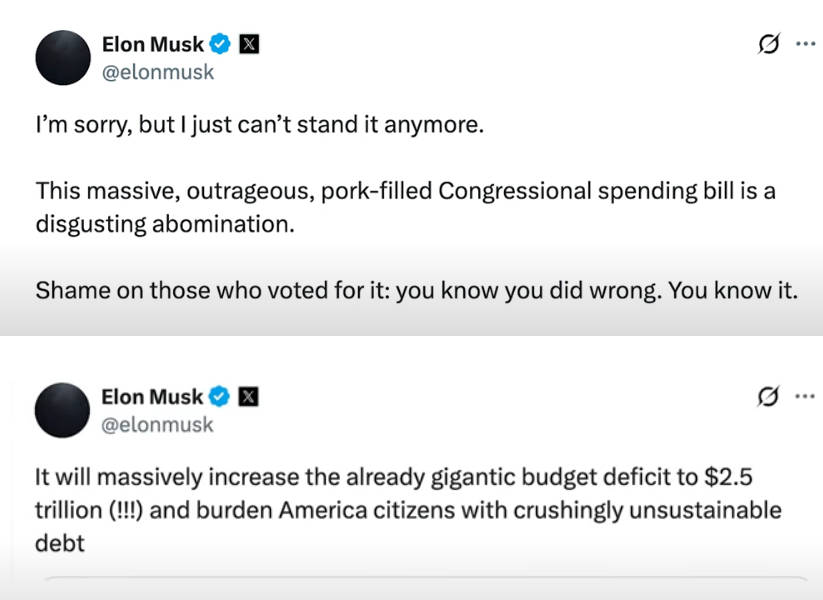This screenshot has height=600, width=823.
Task: Click the line starting "Shame on those who voted"
Action: point(417,291)
